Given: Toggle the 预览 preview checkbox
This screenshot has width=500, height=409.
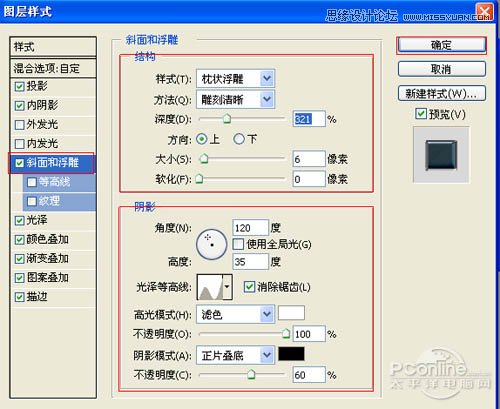Looking at the screenshot, I should [x=421, y=114].
